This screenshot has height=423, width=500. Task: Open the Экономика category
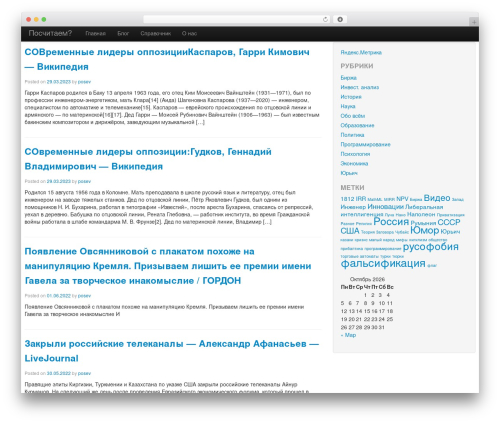tap(354, 163)
